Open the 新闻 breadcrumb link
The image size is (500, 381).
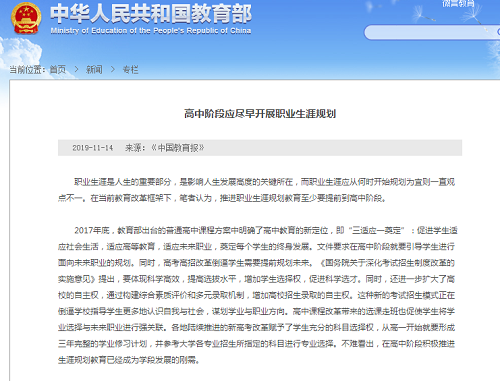(x=94, y=69)
